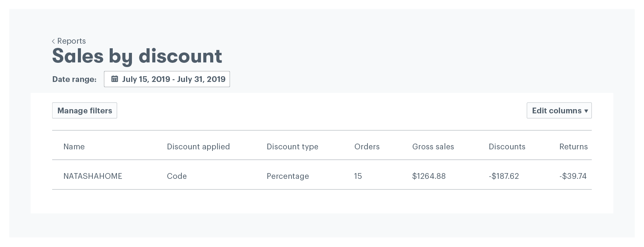Sort the table by Name column
The width and height of the screenshot is (644, 247).
(x=74, y=147)
